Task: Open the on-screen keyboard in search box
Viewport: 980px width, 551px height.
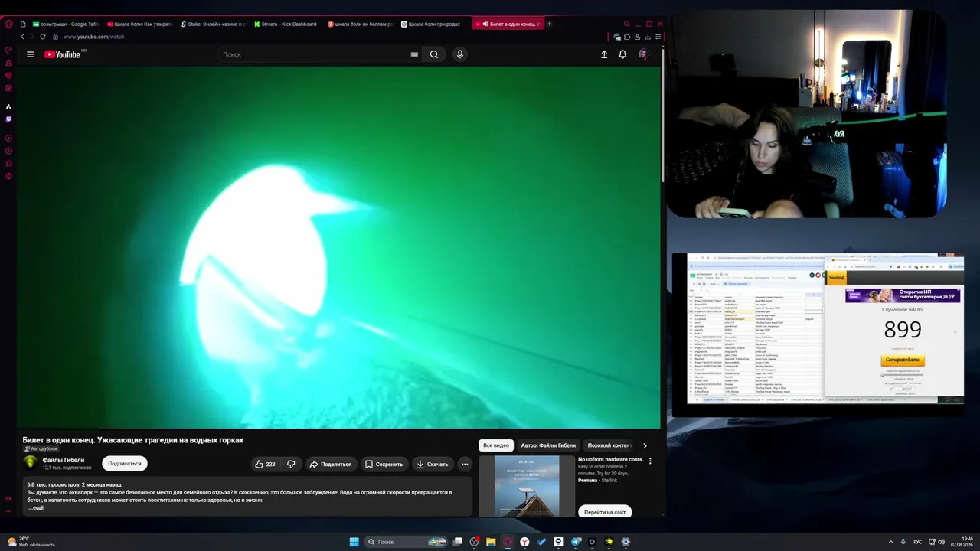Action: (414, 54)
